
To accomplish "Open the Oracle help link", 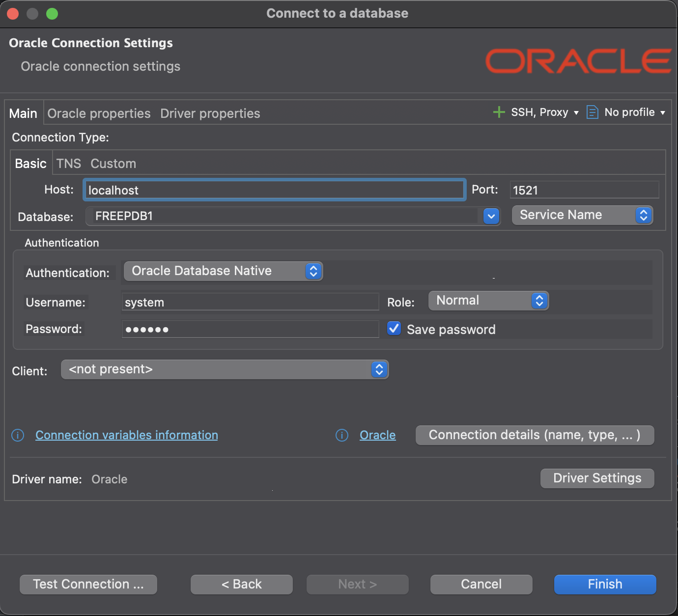I will 378,435.
